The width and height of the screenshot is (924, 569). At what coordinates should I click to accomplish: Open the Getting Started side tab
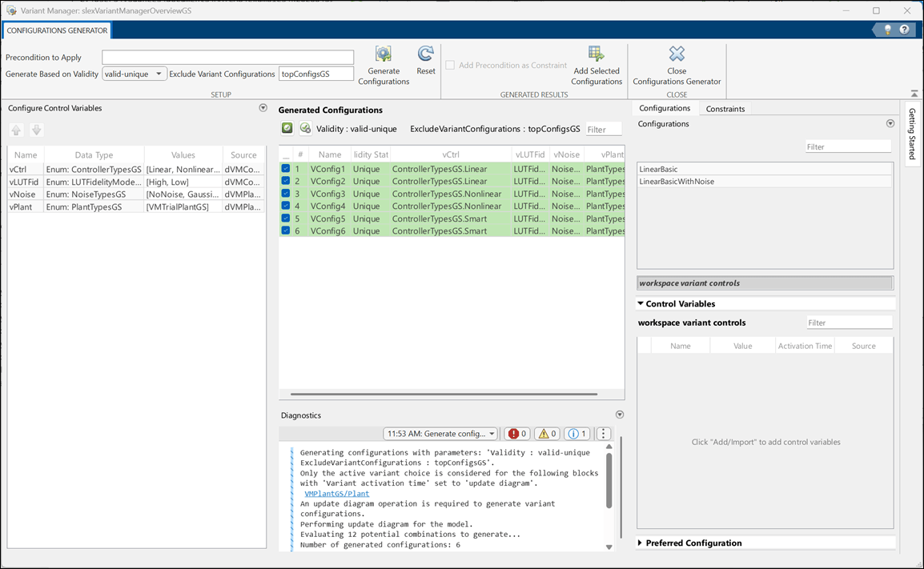(x=912, y=134)
